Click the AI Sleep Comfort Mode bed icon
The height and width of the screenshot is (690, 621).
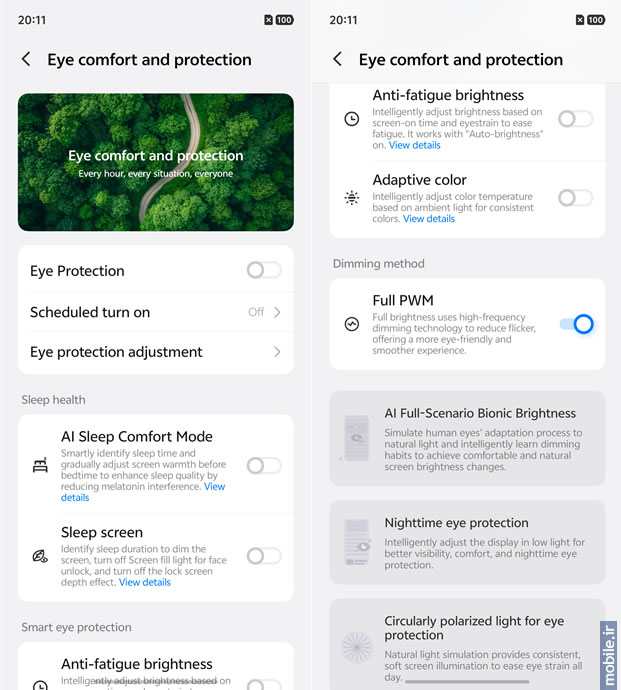(x=40, y=466)
